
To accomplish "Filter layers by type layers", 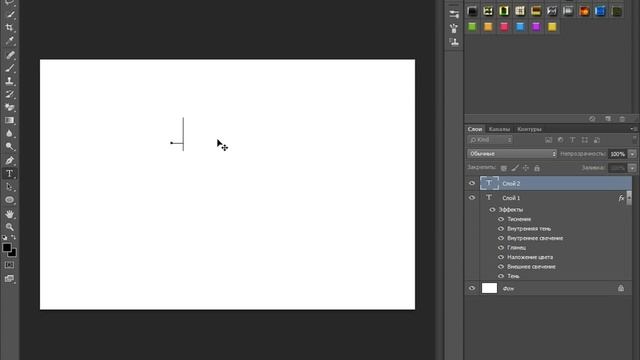I will click(x=572, y=140).
